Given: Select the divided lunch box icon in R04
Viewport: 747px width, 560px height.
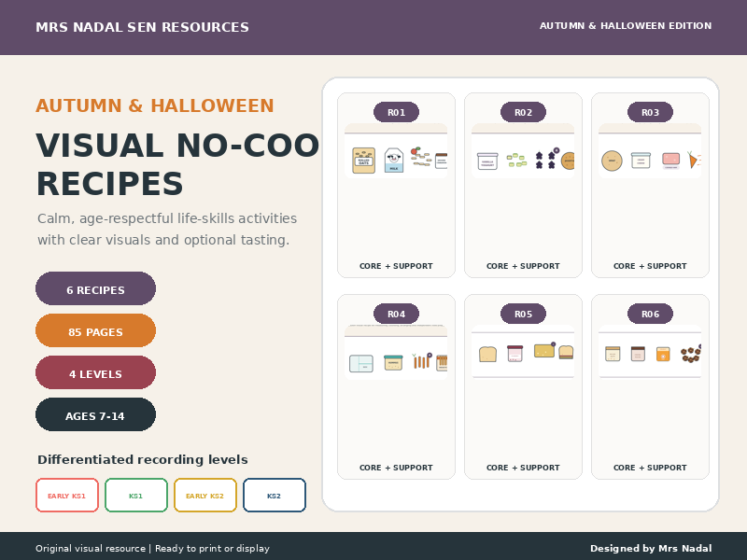Looking at the screenshot, I should pyautogui.click(x=361, y=363).
